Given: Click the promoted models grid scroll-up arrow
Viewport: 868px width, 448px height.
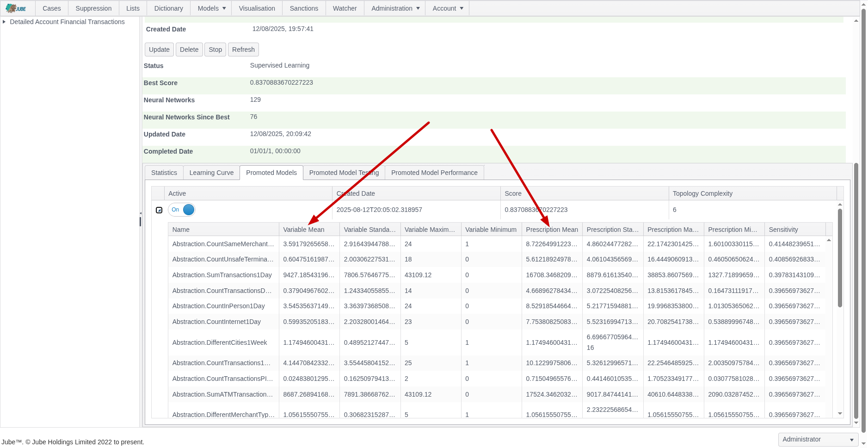Looking at the screenshot, I should (840, 205).
